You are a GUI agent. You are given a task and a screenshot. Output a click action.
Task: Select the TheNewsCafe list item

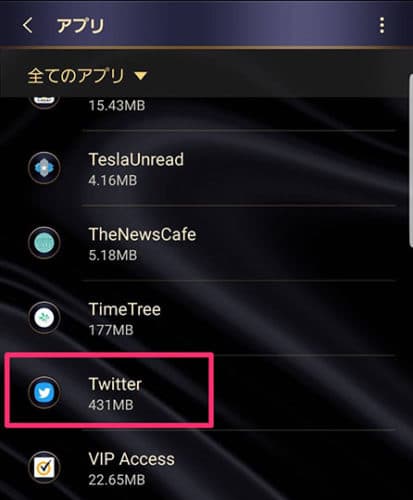click(x=207, y=243)
